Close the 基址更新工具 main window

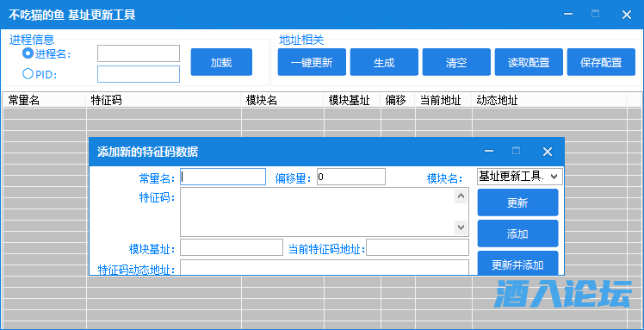[626, 15]
